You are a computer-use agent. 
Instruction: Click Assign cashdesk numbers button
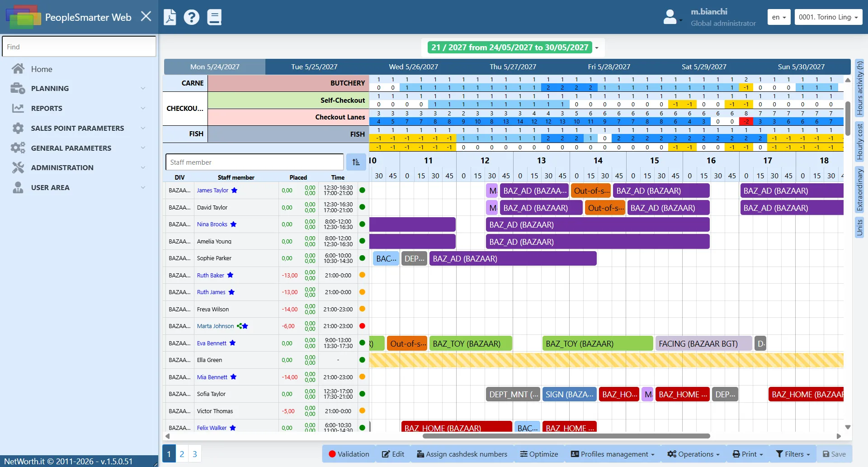tap(462, 454)
